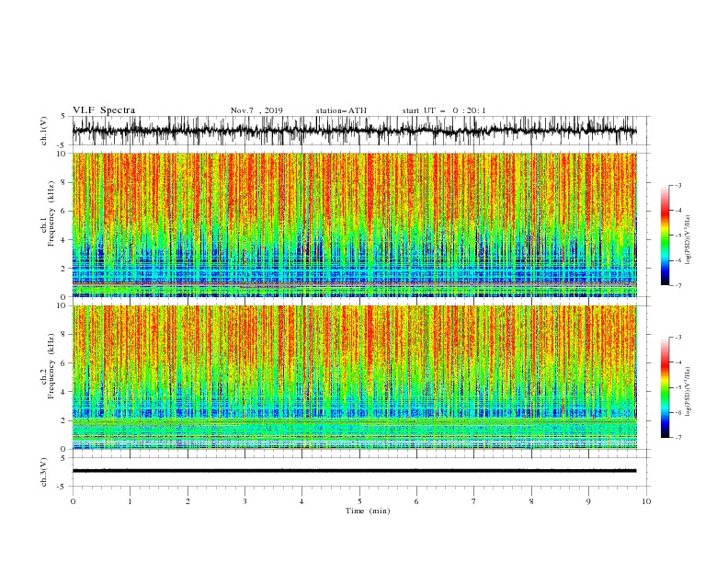Click the time axis tick label "8"
The image size is (728, 563).
pos(531,501)
